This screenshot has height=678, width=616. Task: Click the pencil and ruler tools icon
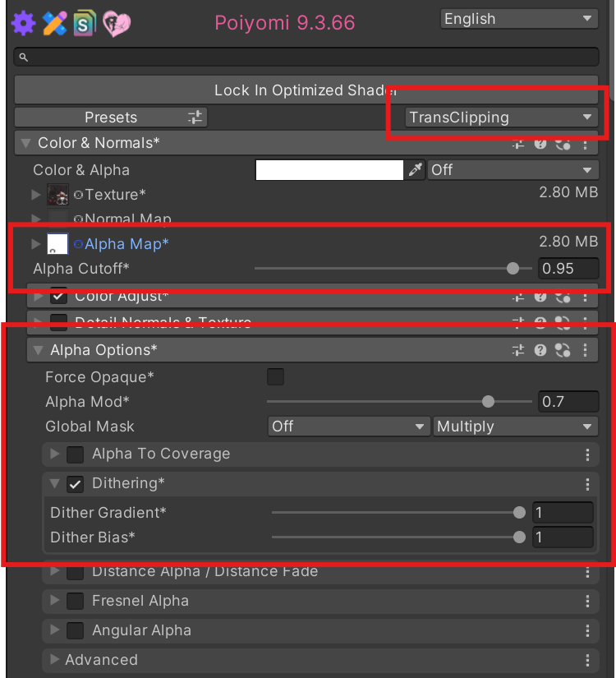point(54,23)
